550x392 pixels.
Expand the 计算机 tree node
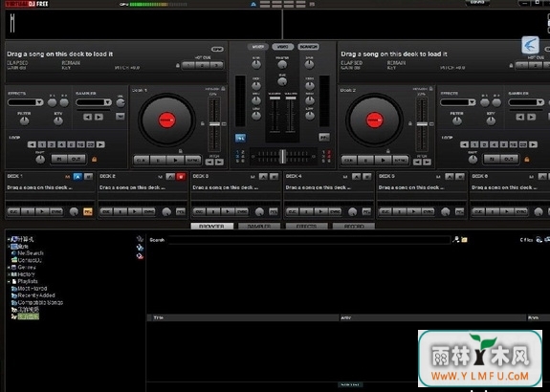click(x=9, y=239)
